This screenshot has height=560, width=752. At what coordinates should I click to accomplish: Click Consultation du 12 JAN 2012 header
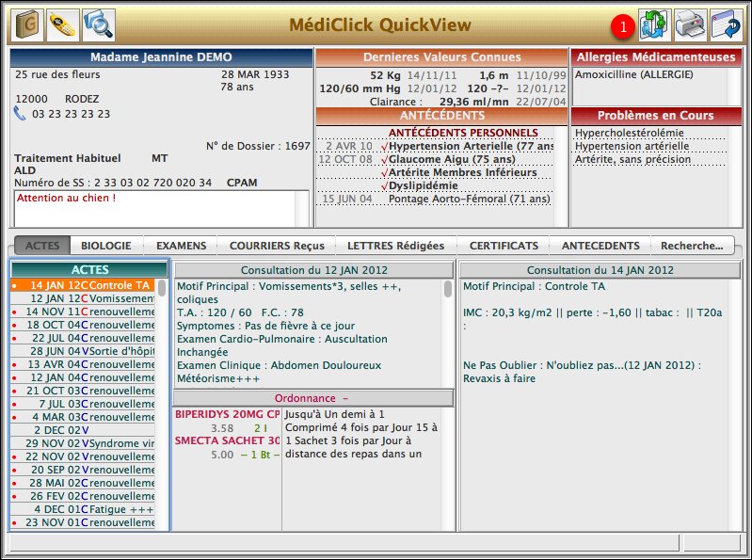point(313,270)
